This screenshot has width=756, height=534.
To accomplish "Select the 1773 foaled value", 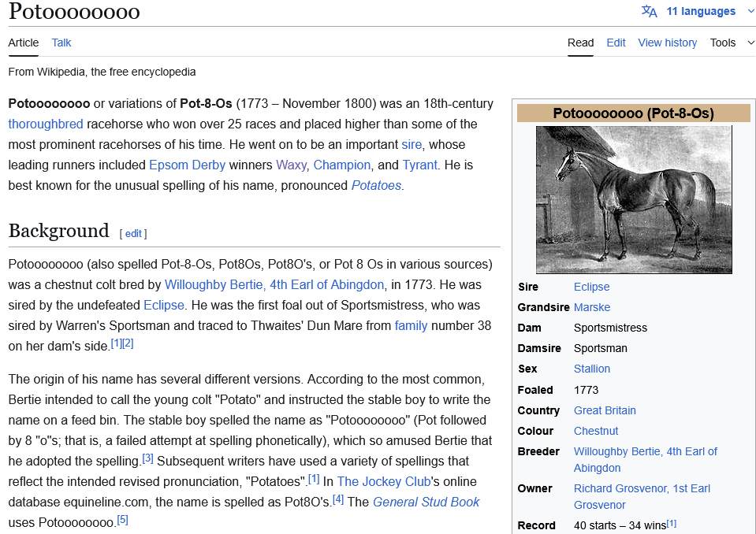I will pos(586,390).
